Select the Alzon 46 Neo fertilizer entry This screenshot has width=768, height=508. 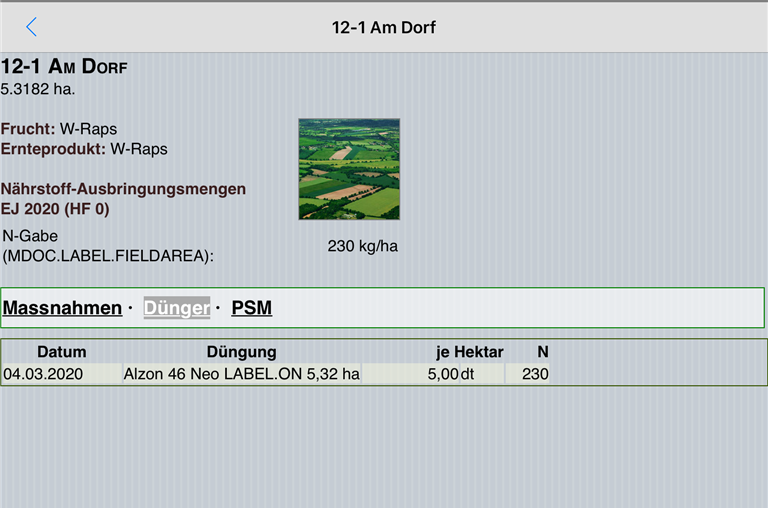click(x=240, y=374)
